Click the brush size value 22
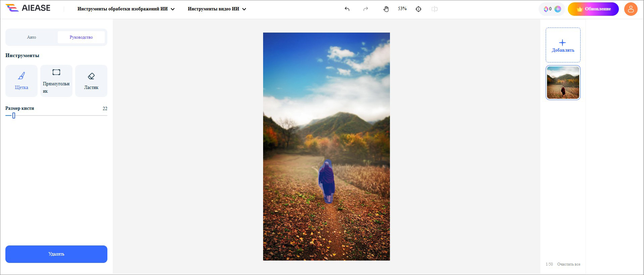This screenshot has height=275, width=644. [x=105, y=108]
